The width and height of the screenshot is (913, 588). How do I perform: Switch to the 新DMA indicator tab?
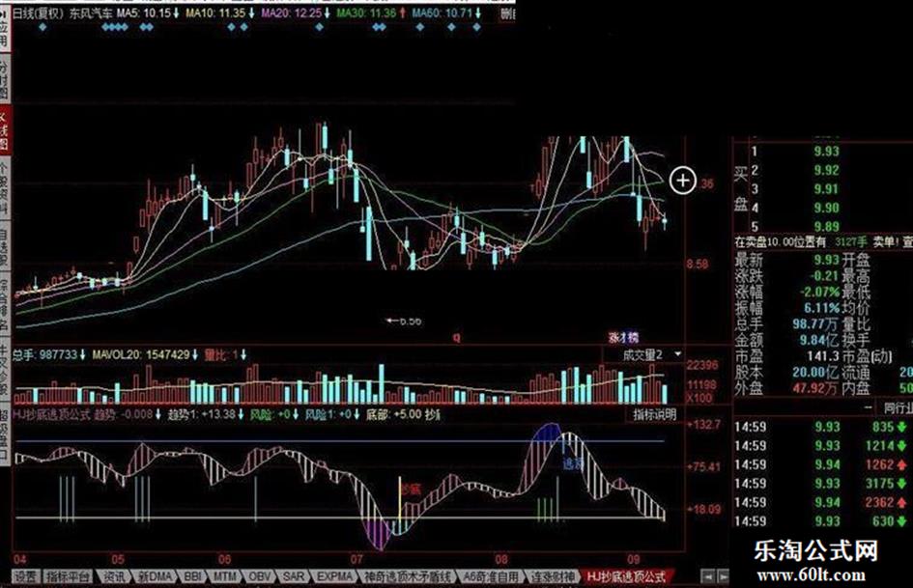[x=155, y=576]
